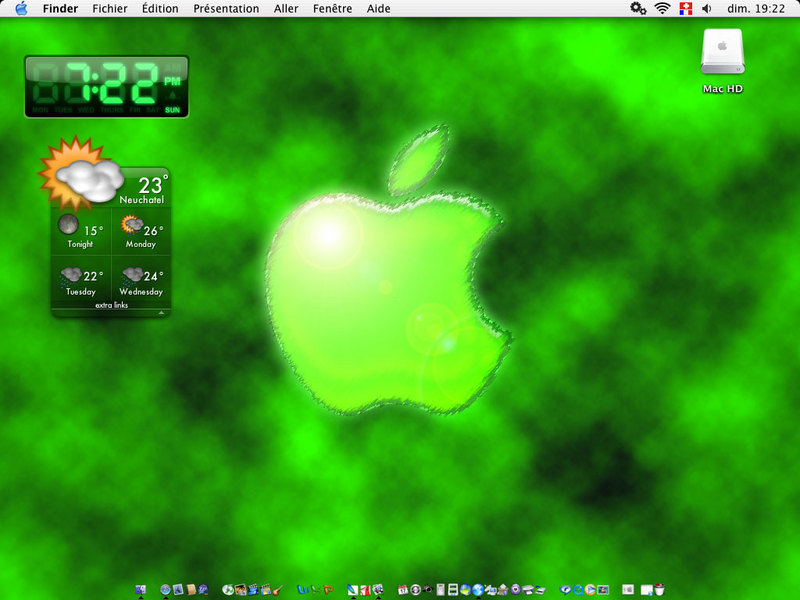Launch Safari compass icon in dock
Image resolution: width=800 pixels, height=600 pixels.
point(165,590)
